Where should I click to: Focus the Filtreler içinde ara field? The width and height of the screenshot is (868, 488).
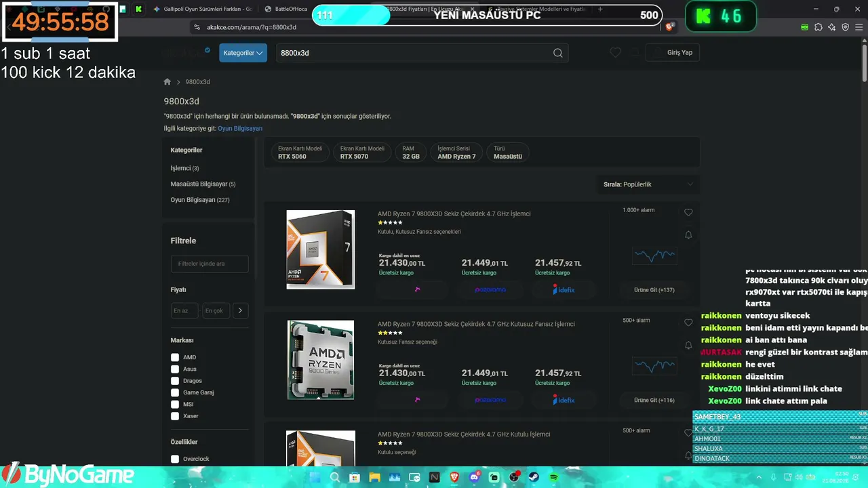[210, 264]
